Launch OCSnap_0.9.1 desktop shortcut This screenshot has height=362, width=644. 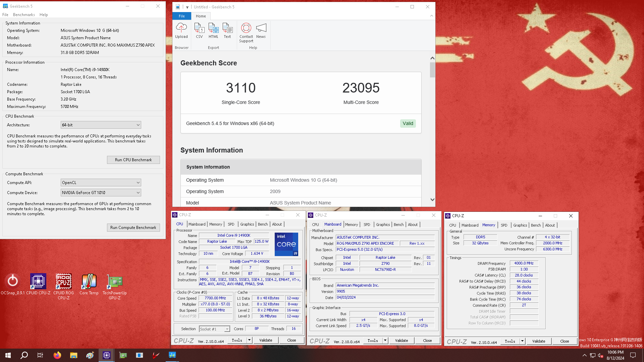coord(13,284)
